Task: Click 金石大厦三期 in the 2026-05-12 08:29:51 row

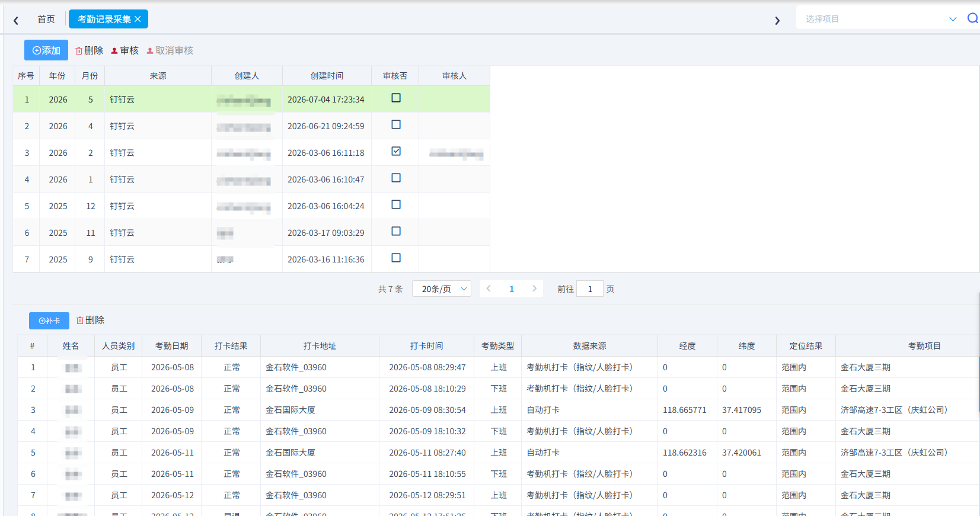Action: tap(866, 495)
